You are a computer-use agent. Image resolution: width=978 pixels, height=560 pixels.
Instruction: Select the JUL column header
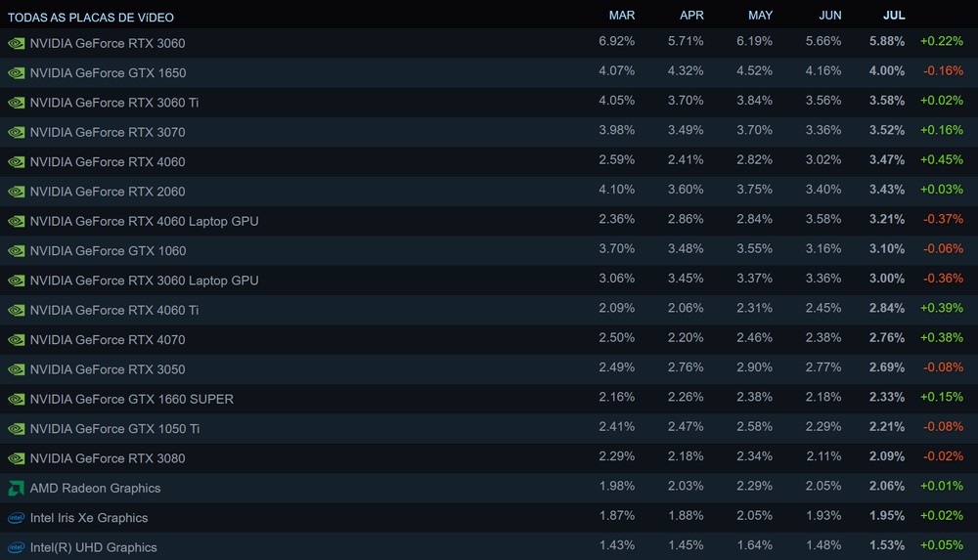(894, 16)
